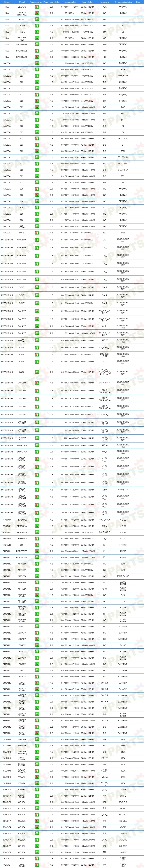Click the Moc silnika column header
This screenshot has height=868, width=144.
coord(87,2)
